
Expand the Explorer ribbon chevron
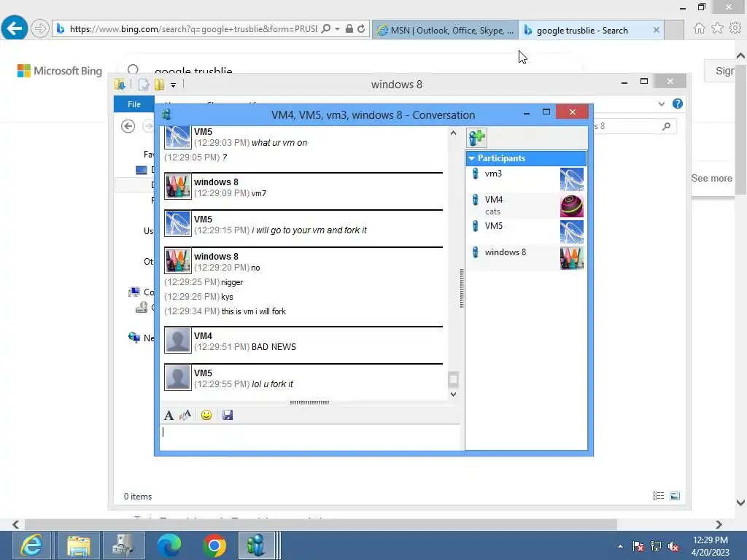coord(661,104)
